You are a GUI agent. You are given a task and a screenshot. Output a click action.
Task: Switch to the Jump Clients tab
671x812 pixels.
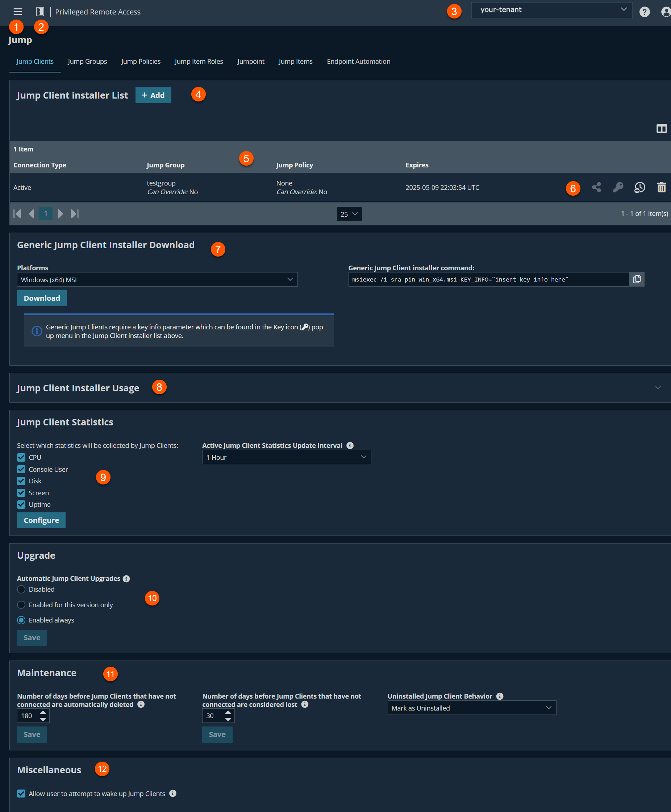[x=35, y=62]
